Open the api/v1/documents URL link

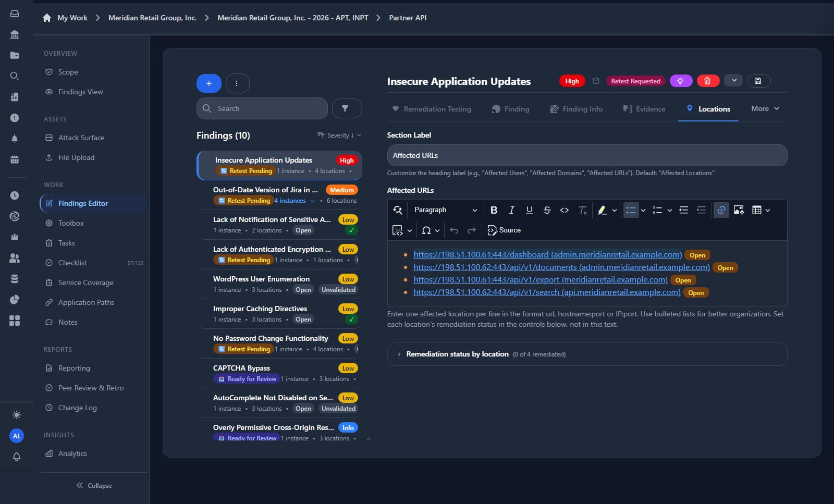pos(561,267)
